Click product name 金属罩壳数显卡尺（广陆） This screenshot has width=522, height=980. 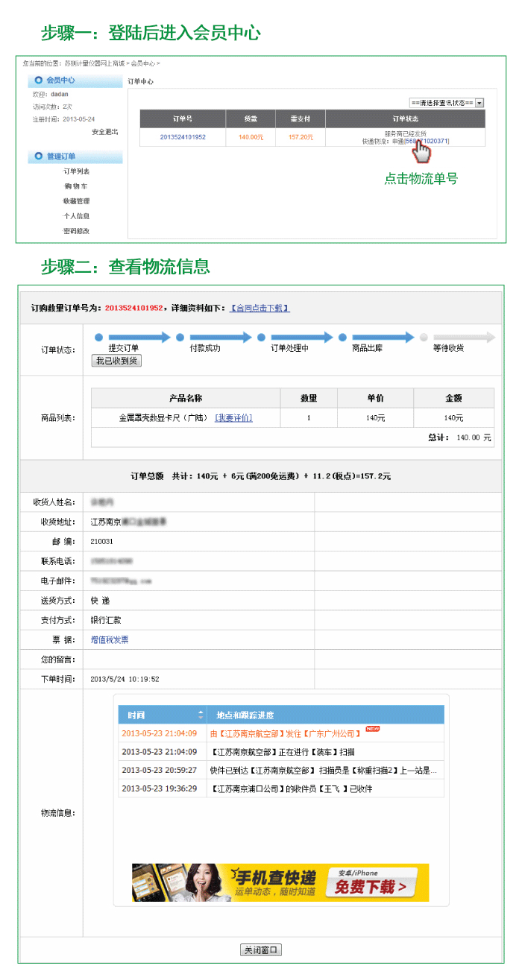click(x=163, y=418)
